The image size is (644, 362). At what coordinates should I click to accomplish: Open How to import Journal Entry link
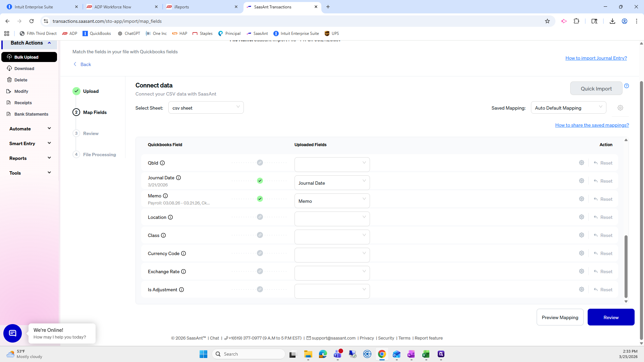pyautogui.click(x=596, y=58)
